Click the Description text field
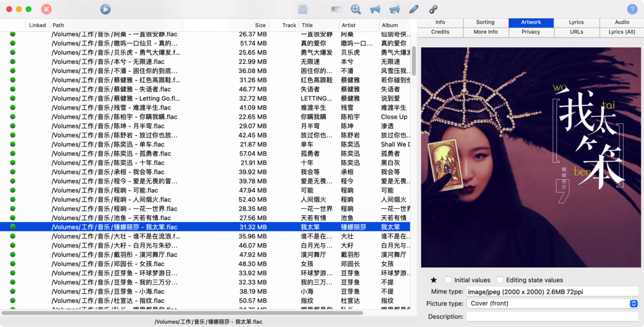The image size is (644, 327). coord(552,317)
